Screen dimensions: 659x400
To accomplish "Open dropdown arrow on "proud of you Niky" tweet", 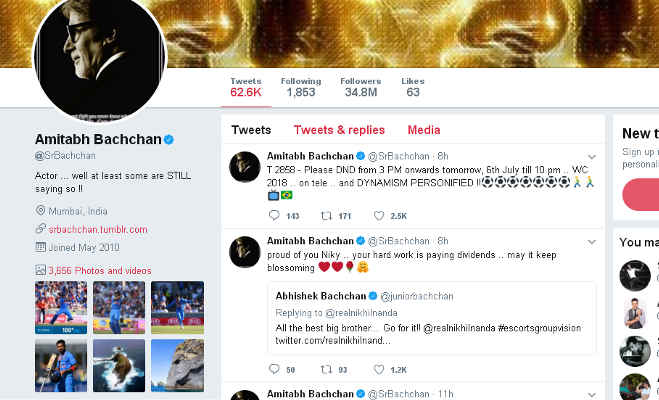I will [592, 241].
